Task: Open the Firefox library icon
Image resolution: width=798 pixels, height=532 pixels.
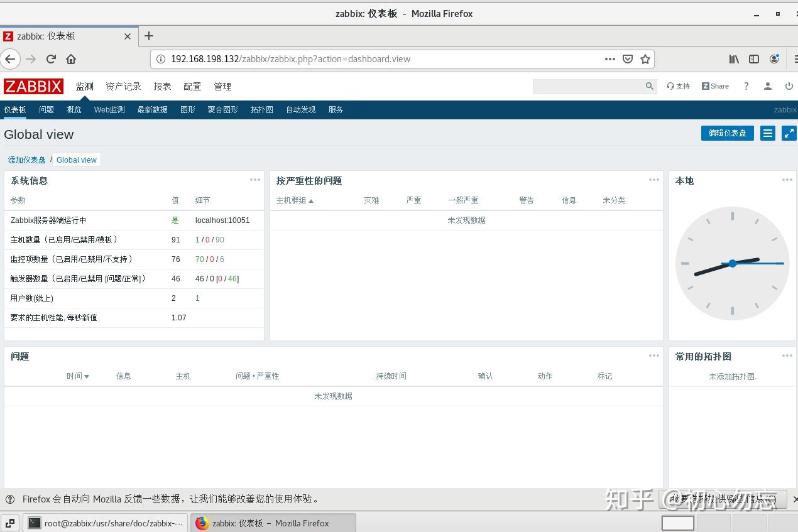Action: 734,59
